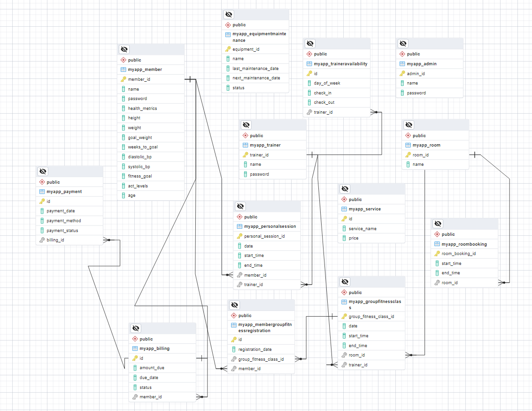532x411 pixels.
Task: Click the check_out column in myapp_traineravailability
Action: point(337,102)
